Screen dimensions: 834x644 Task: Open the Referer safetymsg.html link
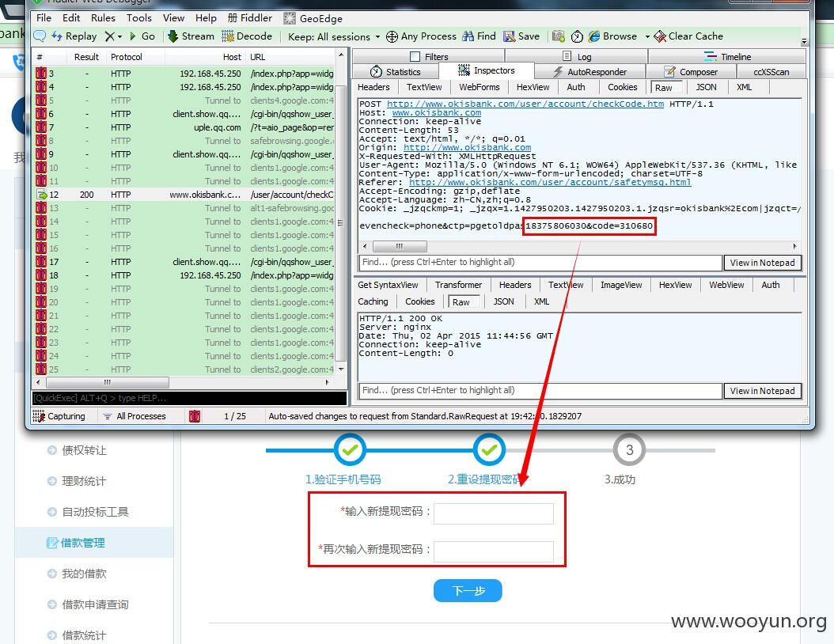click(x=550, y=182)
